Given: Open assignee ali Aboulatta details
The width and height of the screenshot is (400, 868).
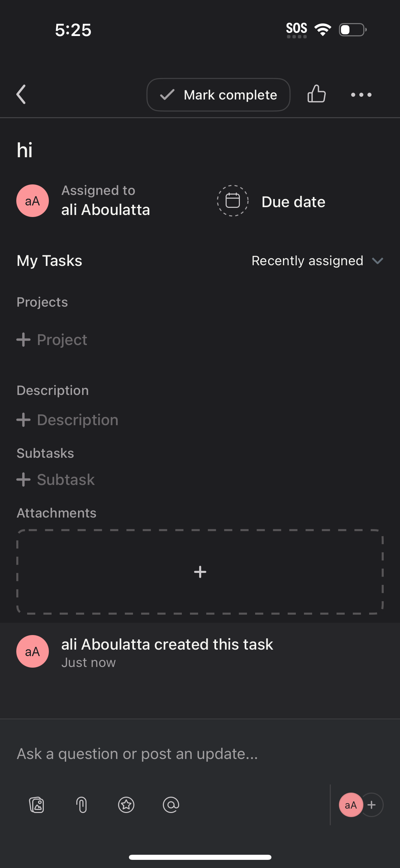Looking at the screenshot, I should click(x=106, y=209).
